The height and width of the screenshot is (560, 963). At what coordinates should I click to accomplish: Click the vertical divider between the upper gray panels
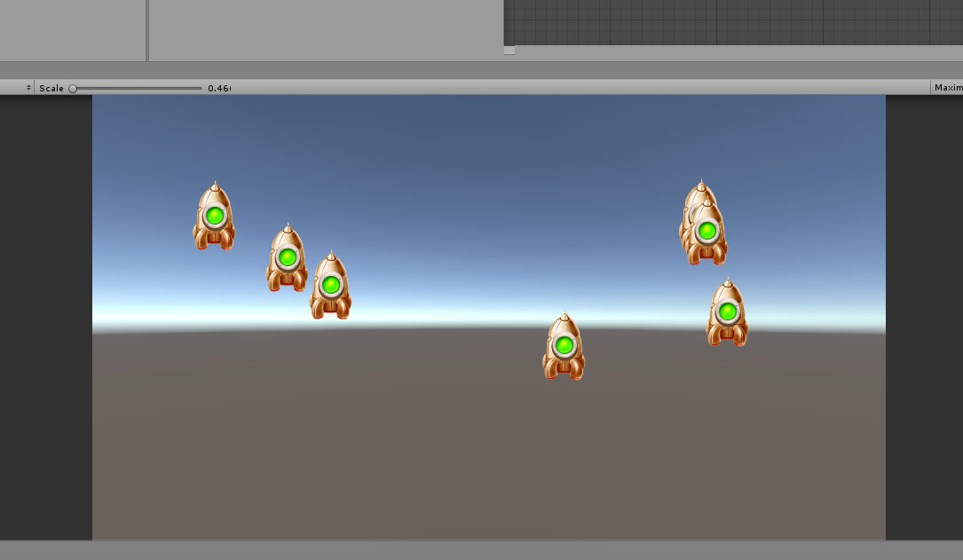click(x=147, y=30)
